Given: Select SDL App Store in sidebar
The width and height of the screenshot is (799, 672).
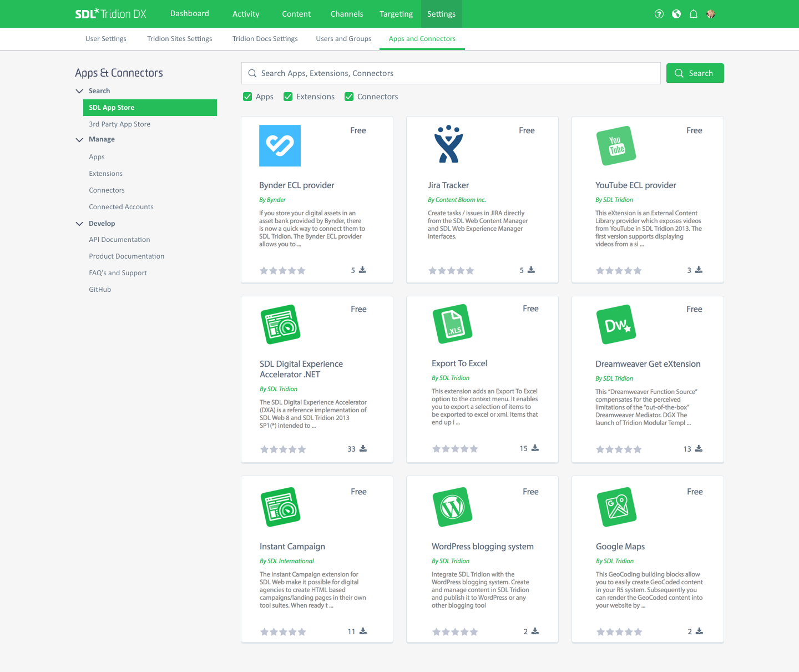Looking at the screenshot, I should pos(150,108).
